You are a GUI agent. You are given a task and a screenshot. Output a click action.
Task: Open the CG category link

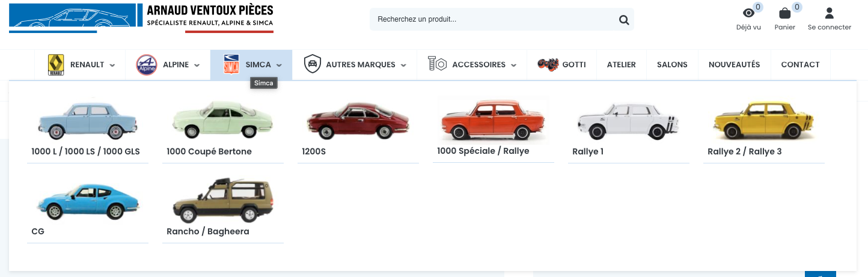[x=38, y=231]
